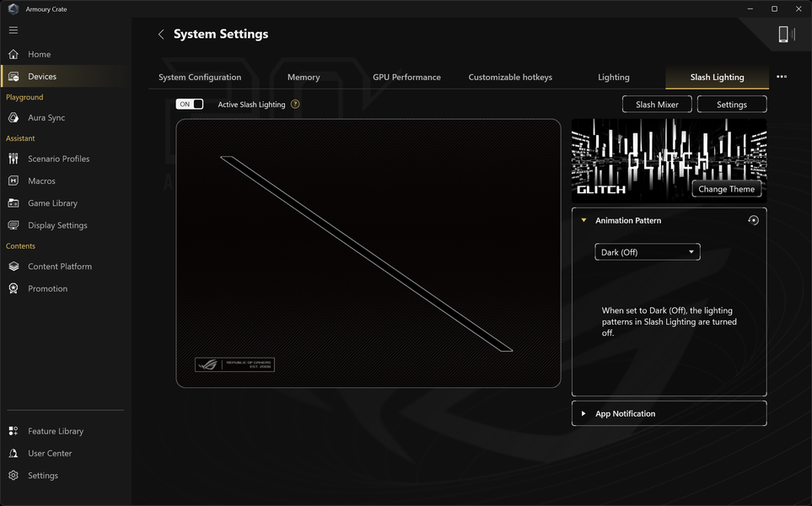
Task: Open Display Settings from sidebar
Action: coord(57,226)
